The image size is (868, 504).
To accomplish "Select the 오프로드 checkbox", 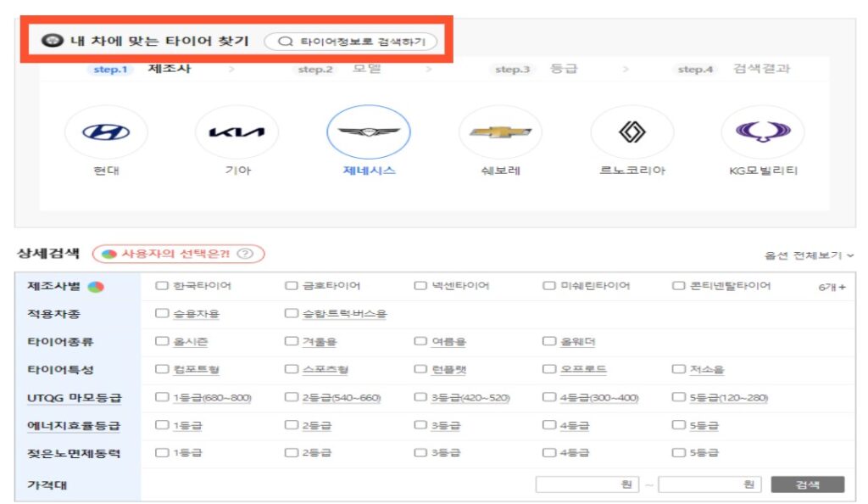I will click(549, 369).
